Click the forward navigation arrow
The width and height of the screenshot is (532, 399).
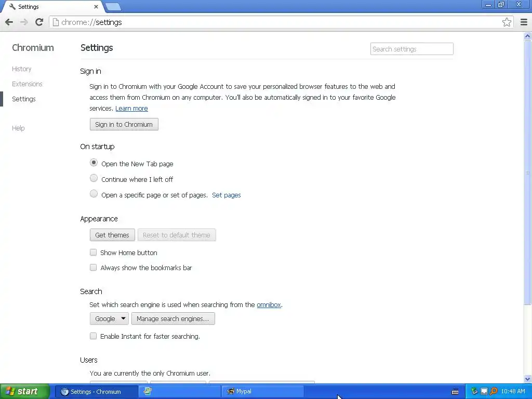(x=24, y=22)
